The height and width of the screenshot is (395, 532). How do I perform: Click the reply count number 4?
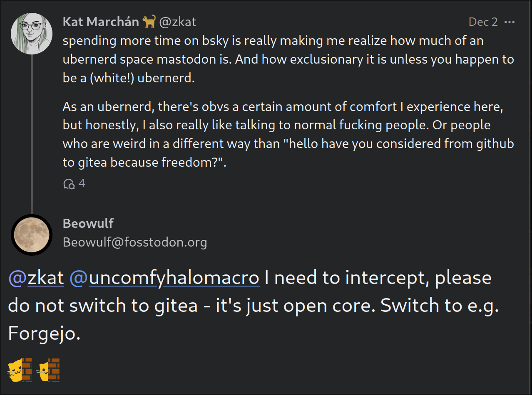click(82, 183)
